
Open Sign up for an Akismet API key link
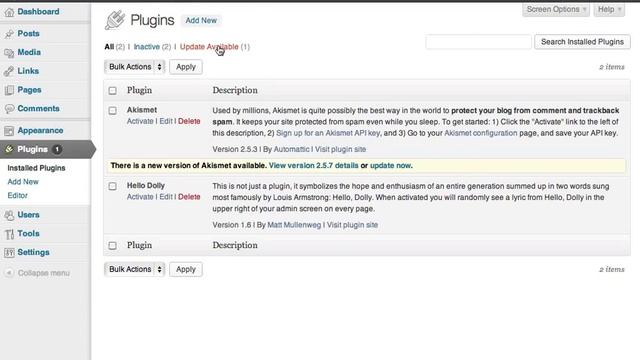(x=328, y=133)
